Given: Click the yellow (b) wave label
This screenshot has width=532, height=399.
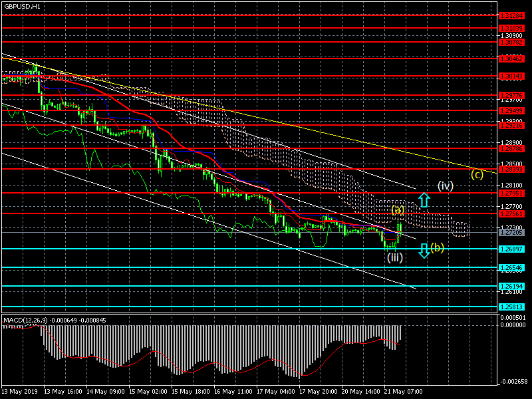Looking at the screenshot, I should pos(437,247).
